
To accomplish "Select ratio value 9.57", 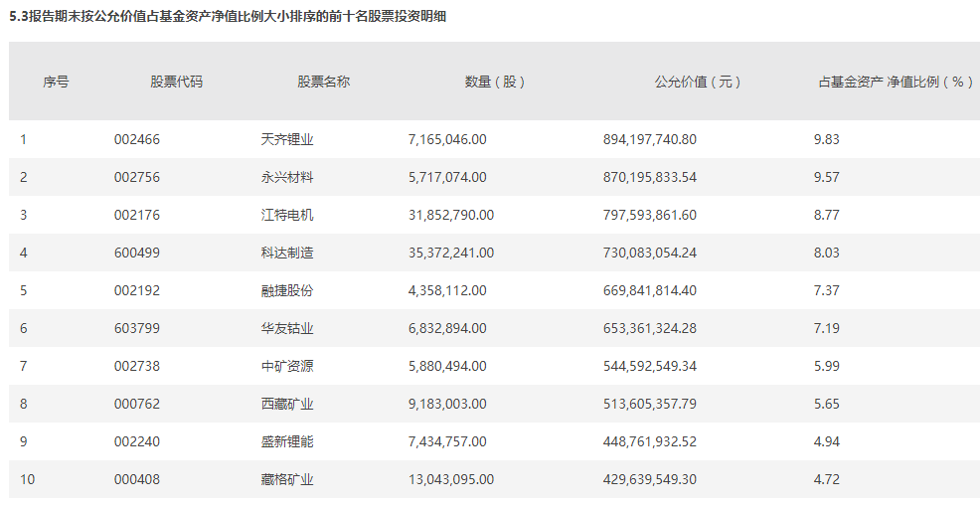I will pos(826,178).
